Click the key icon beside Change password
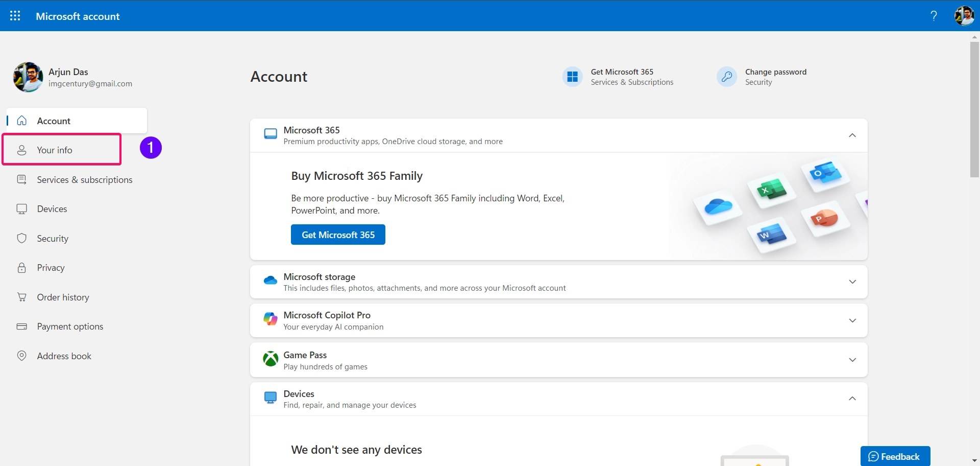The height and width of the screenshot is (466, 980). pyautogui.click(x=727, y=77)
